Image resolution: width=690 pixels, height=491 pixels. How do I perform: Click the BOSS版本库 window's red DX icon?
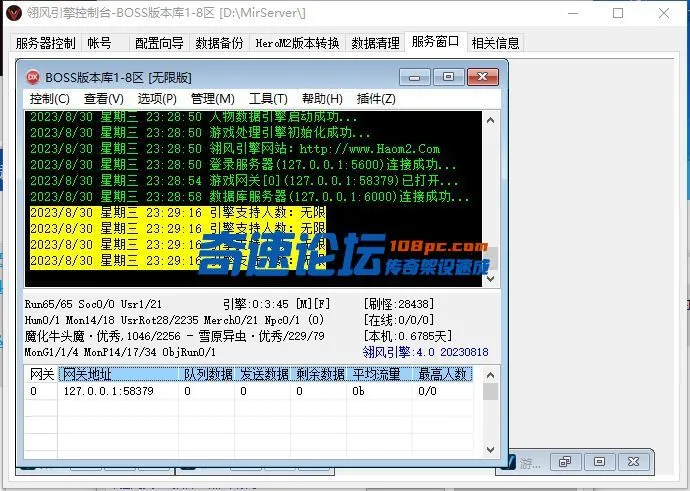[x=33, y=77]
